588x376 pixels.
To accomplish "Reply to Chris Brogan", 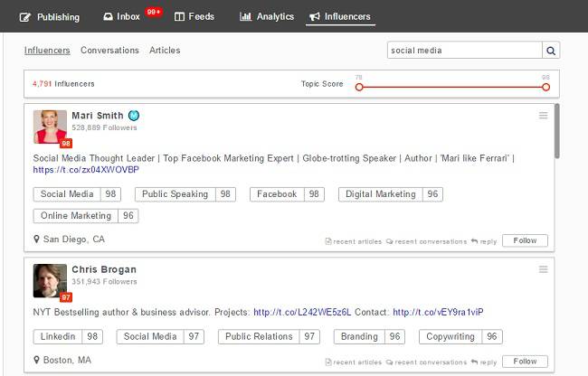I will click(x=484, y=362).
